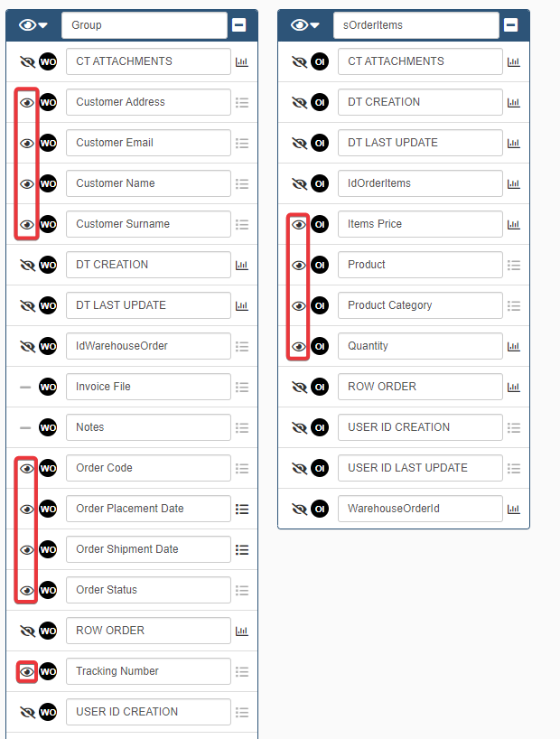Show the IdWarehouseOrder field
This screenshot has width=560, height=739.
point(27,346)
